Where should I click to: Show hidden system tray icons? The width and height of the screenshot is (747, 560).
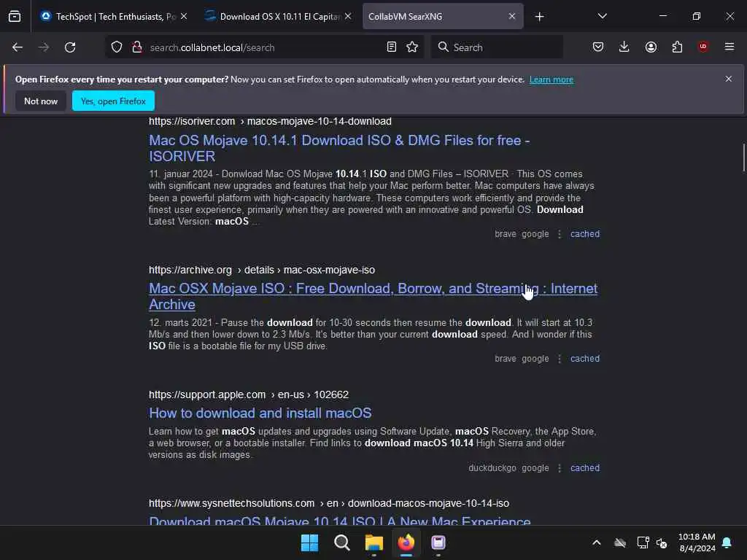coord(597,542)
